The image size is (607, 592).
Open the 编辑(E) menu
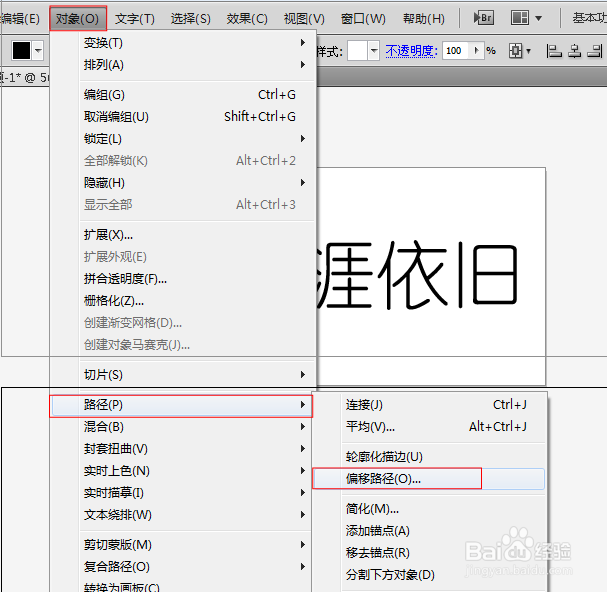[20, 18]
